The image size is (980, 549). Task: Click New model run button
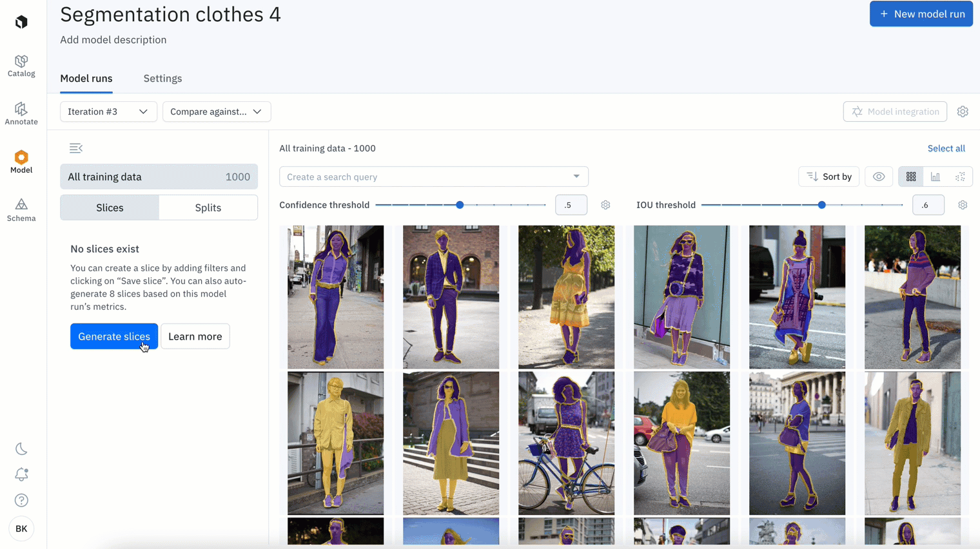(x=921, y=14)
